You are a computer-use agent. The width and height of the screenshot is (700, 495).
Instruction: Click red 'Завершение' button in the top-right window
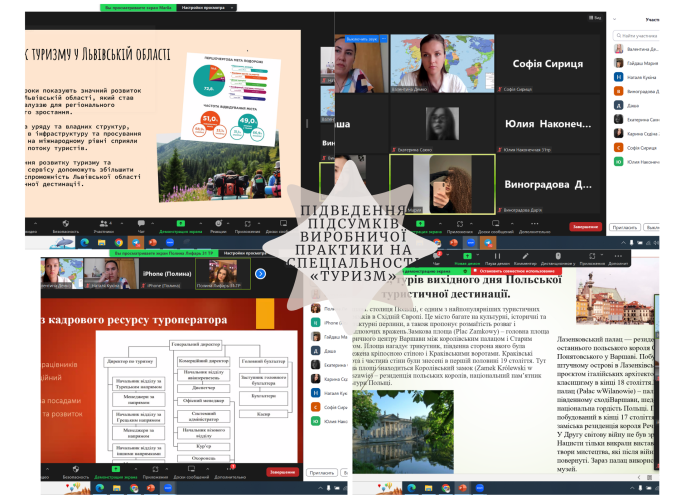(x=585, y=227)
